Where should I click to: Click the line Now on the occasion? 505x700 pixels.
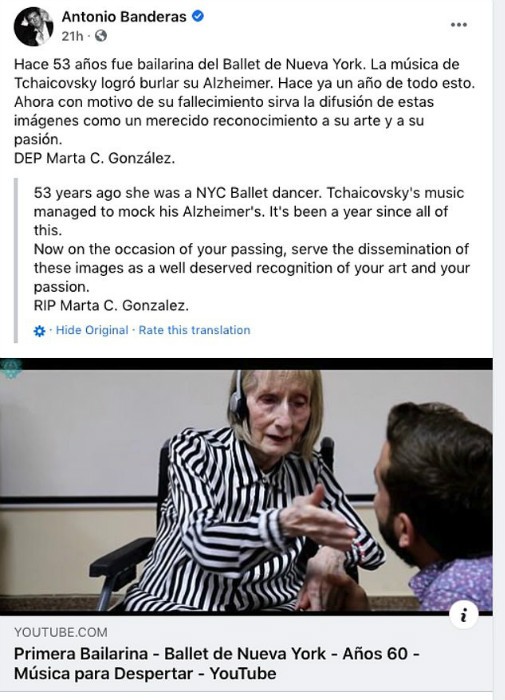[x=251, y=250]
